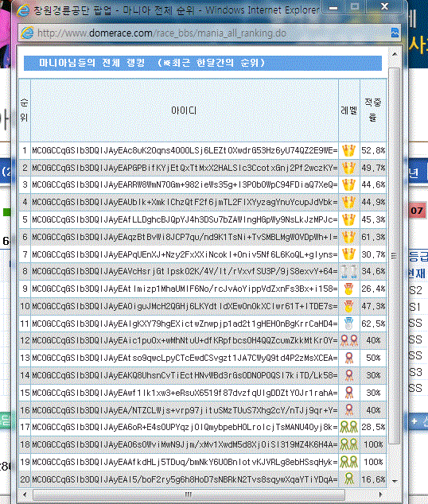This screenshot has height=504, width=428.
Task: Click the crown level icon for rank 7
Action: (x=348, y=254)
